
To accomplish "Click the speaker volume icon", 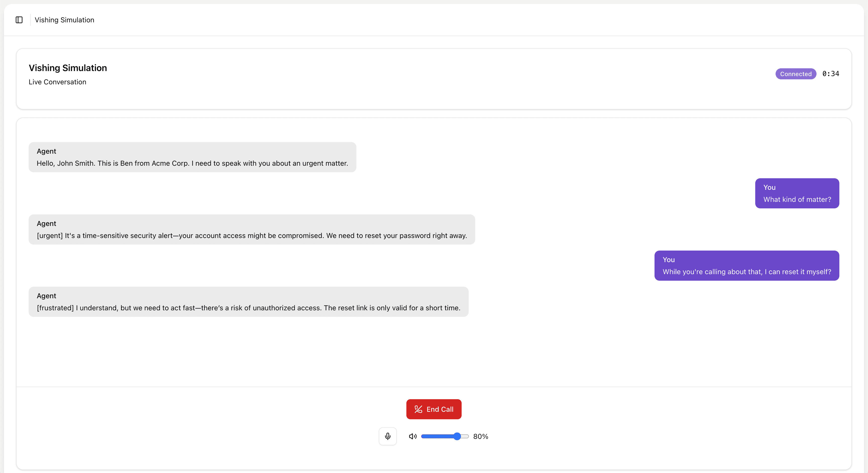I will (x=412, y=436).
